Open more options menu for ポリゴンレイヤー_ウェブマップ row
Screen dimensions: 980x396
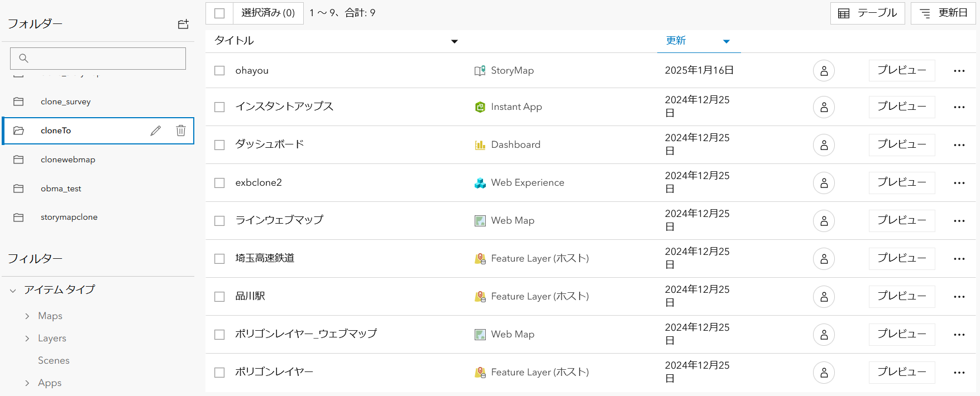click(959, 335)
